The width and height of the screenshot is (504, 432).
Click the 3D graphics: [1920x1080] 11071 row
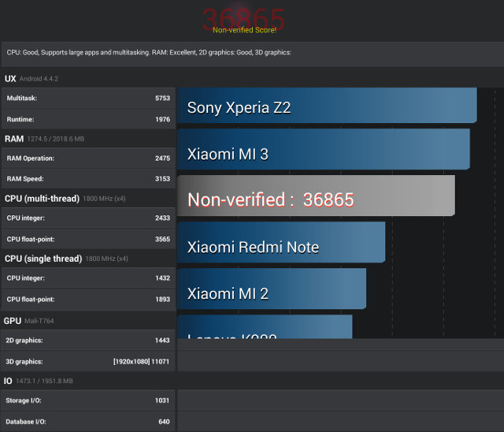87,361
